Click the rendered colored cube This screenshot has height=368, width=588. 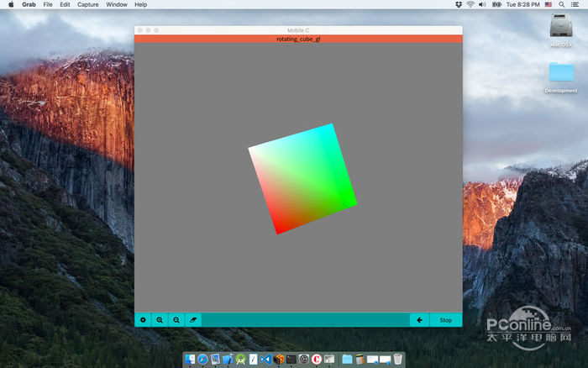pyautogui.click(x=302, y=179)
